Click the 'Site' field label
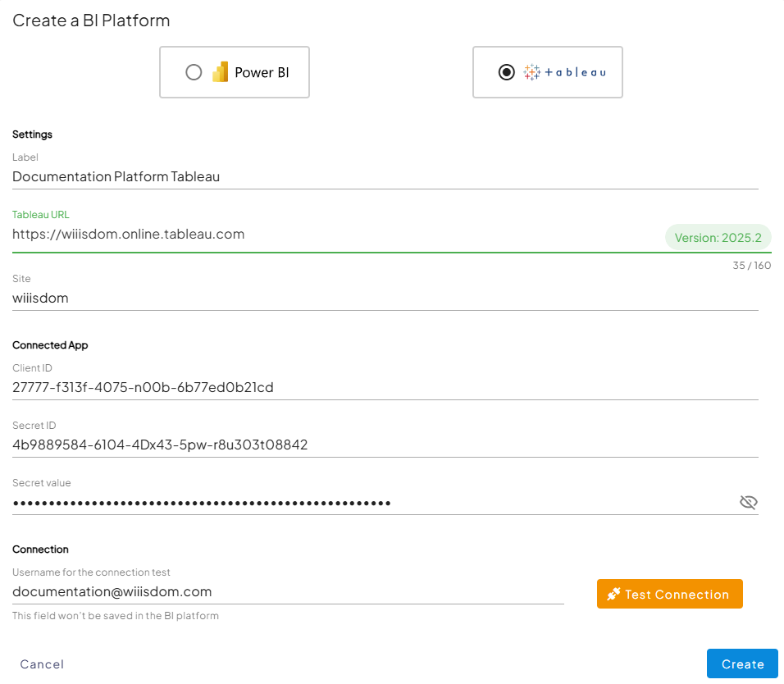This screenshot has width=784, height=684. pos(21,279)
